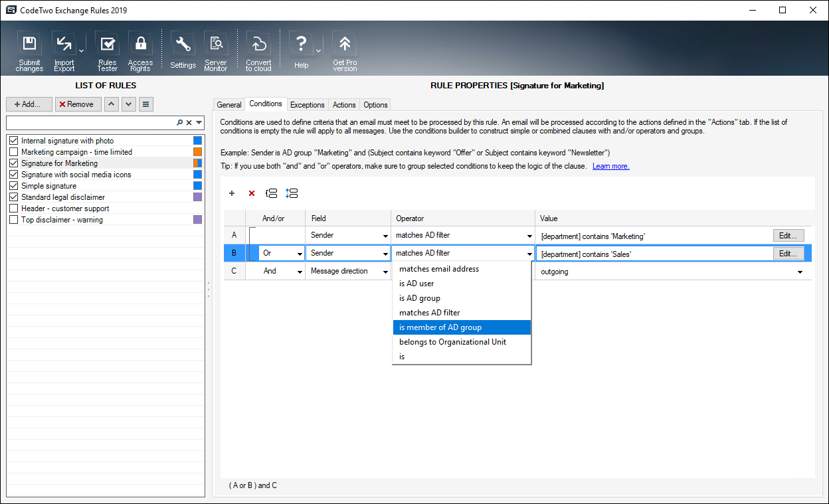Move the selected rule down
The width and height of the screenshot is (829, 504).
(x=129, y=104)
